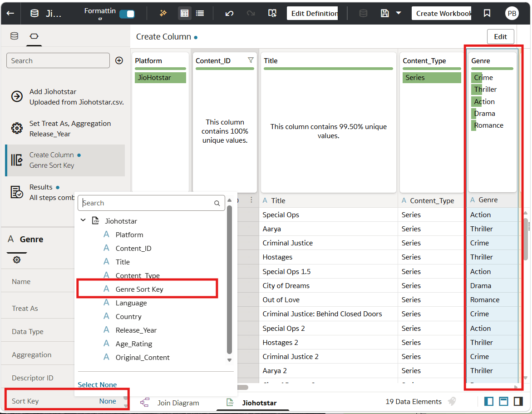Collapse the Jiohotstar tree node
The image size is (532, 414).
coord(83,220)
